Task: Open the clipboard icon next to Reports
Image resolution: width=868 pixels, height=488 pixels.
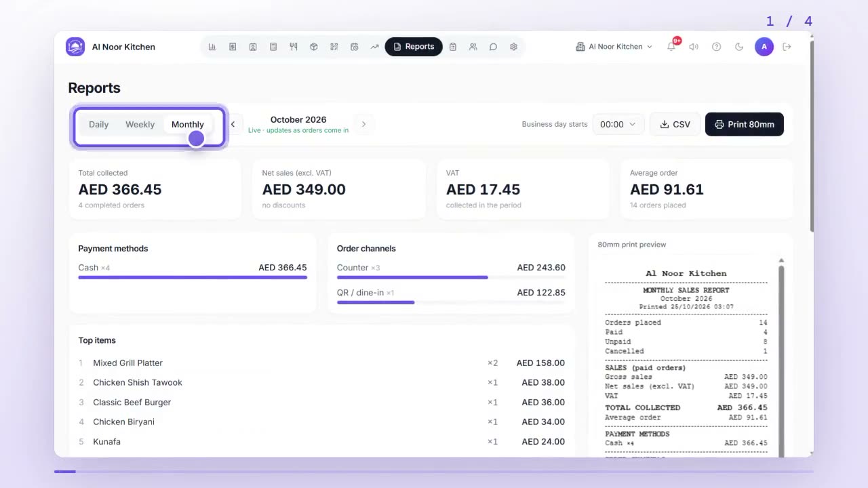Action: coord(453,47)
